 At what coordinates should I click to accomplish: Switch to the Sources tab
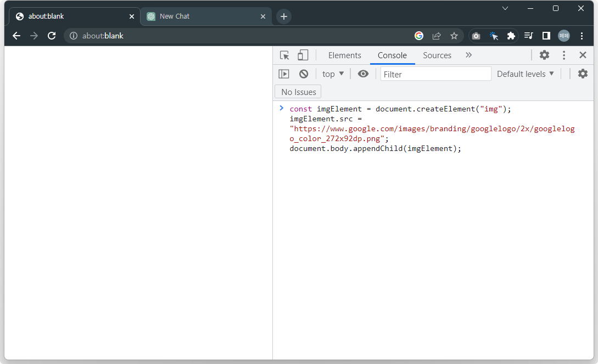[x=437, y=55]
